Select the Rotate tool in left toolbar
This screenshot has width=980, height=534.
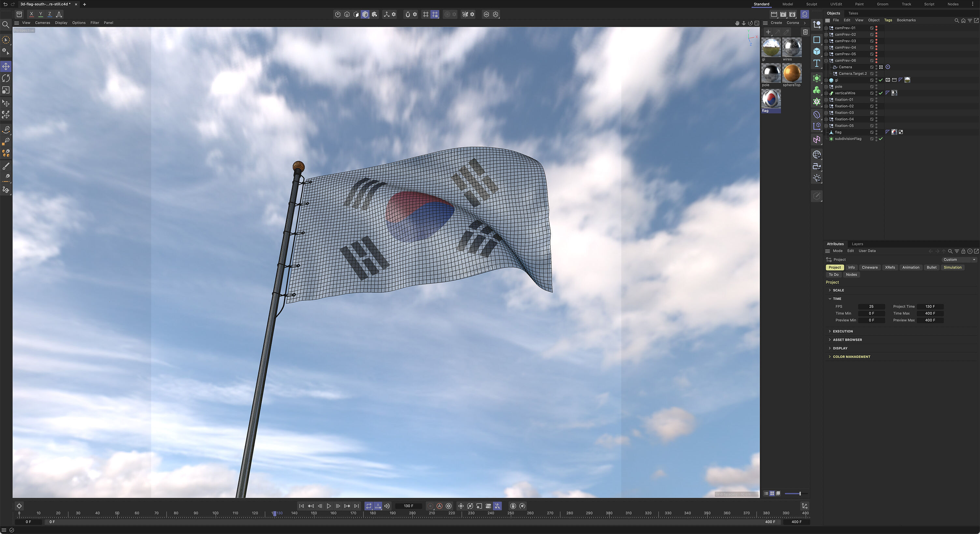coord(6,78)
